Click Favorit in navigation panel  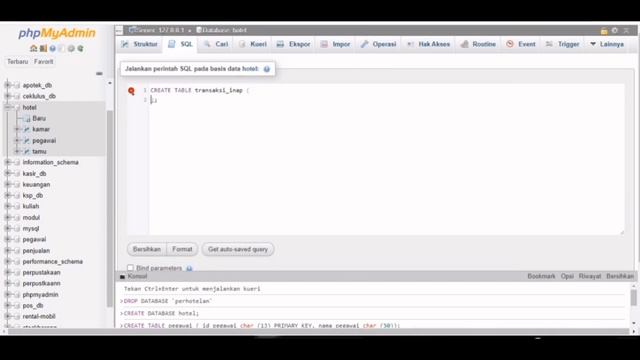(x=44, y=62)
